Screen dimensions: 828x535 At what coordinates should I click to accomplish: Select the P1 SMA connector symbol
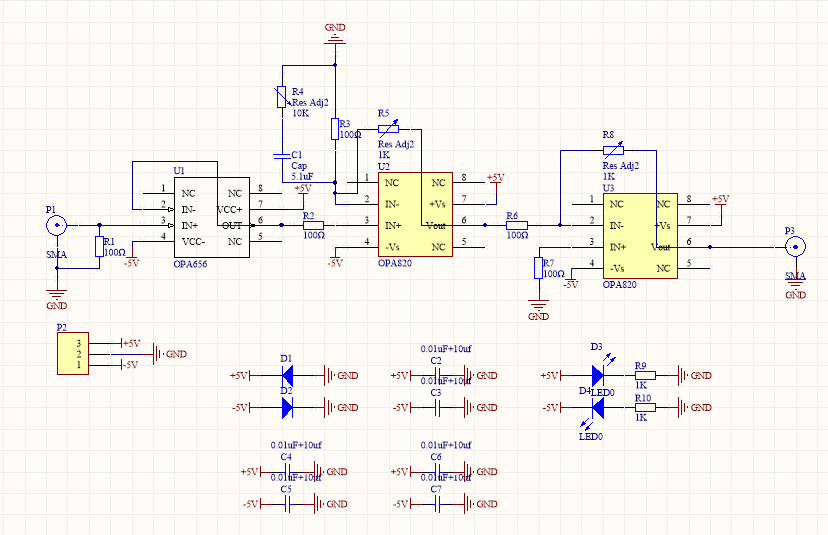pyautogui.click(x=56, y=226)
